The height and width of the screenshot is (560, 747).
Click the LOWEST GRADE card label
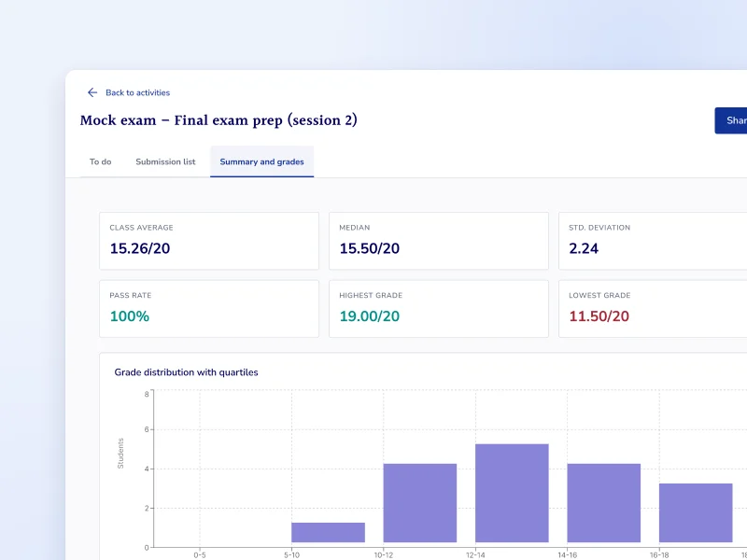(599, 295)
